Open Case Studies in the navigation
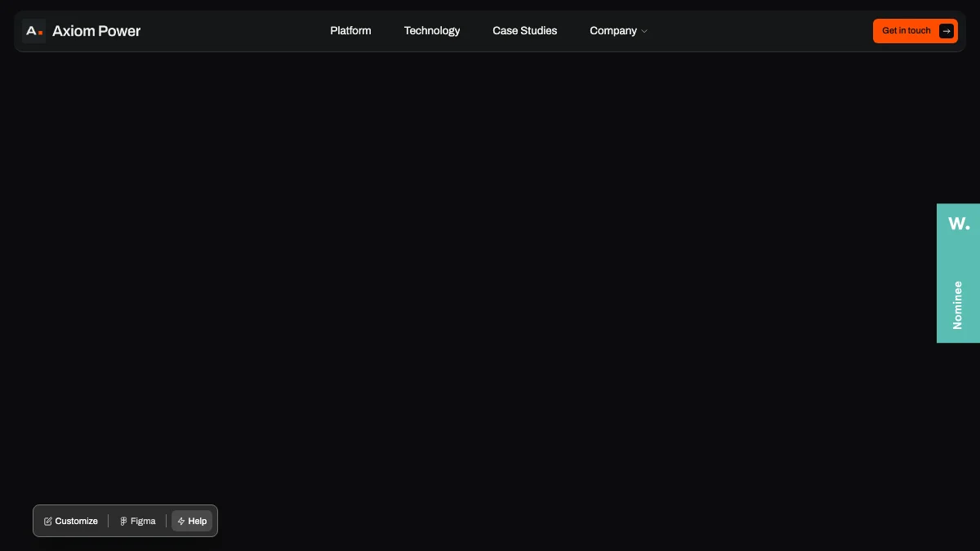Viewport: 980px width, 551px height. (x=524, y=31)
